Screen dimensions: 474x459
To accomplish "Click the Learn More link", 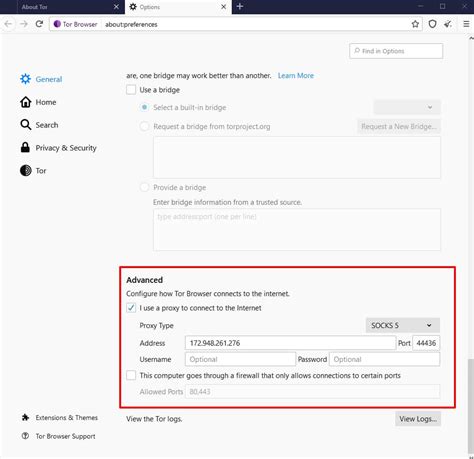I will point(296,76).
